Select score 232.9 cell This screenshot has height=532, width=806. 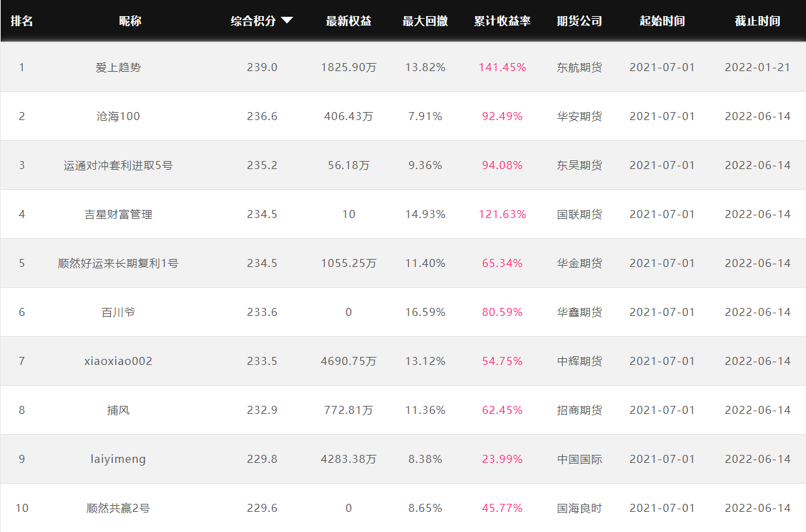(x=262, y=410)
